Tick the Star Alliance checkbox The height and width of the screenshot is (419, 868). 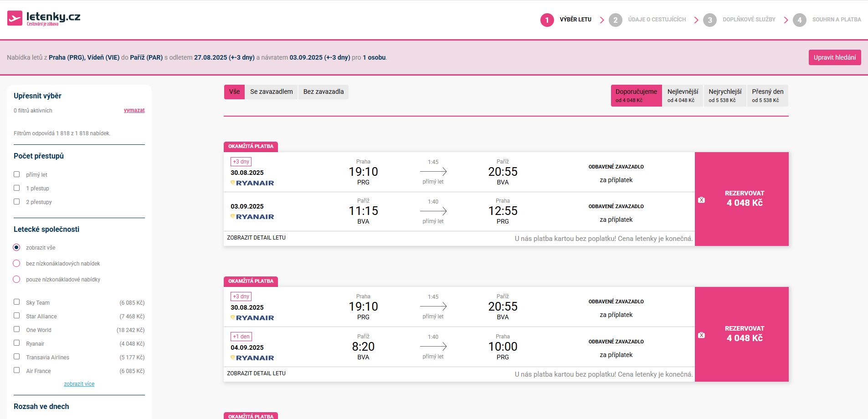click(x=17, y=316)
